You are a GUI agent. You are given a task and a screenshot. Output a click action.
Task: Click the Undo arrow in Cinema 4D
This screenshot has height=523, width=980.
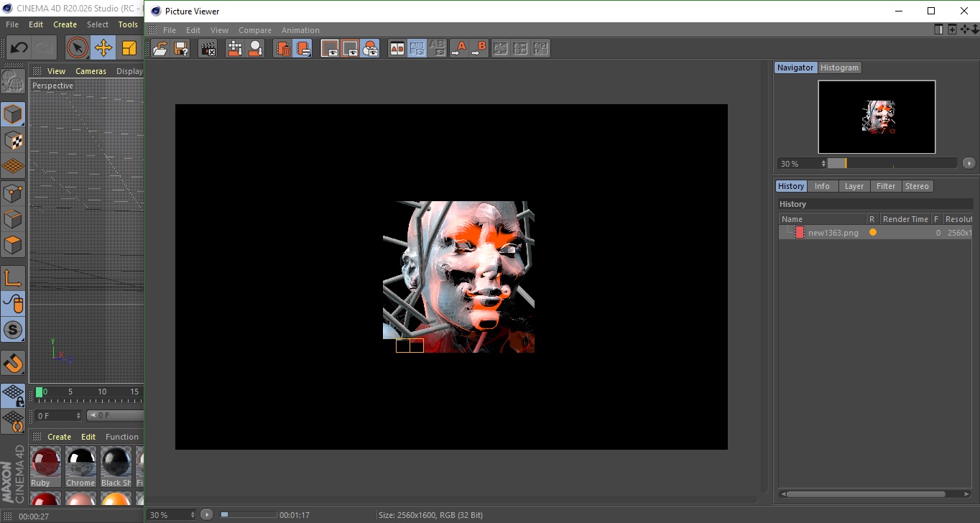tap(19, 48)
